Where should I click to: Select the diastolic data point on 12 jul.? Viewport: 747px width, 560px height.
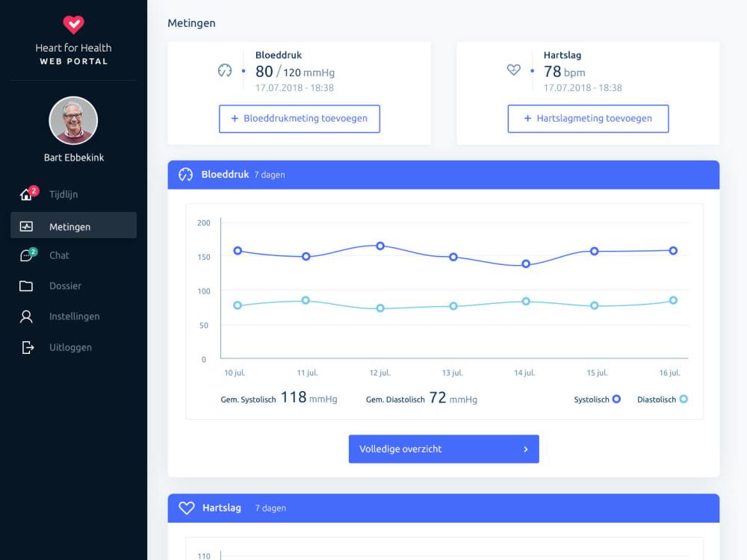coord(380,308)
